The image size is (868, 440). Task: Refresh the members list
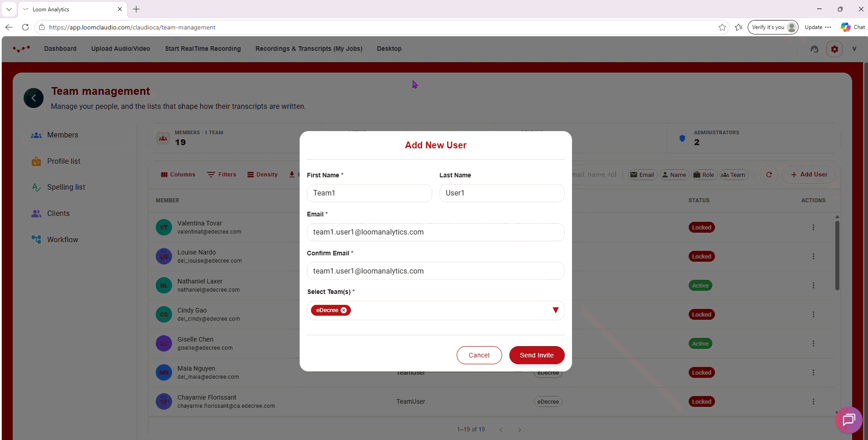click(x=769, y=175)
